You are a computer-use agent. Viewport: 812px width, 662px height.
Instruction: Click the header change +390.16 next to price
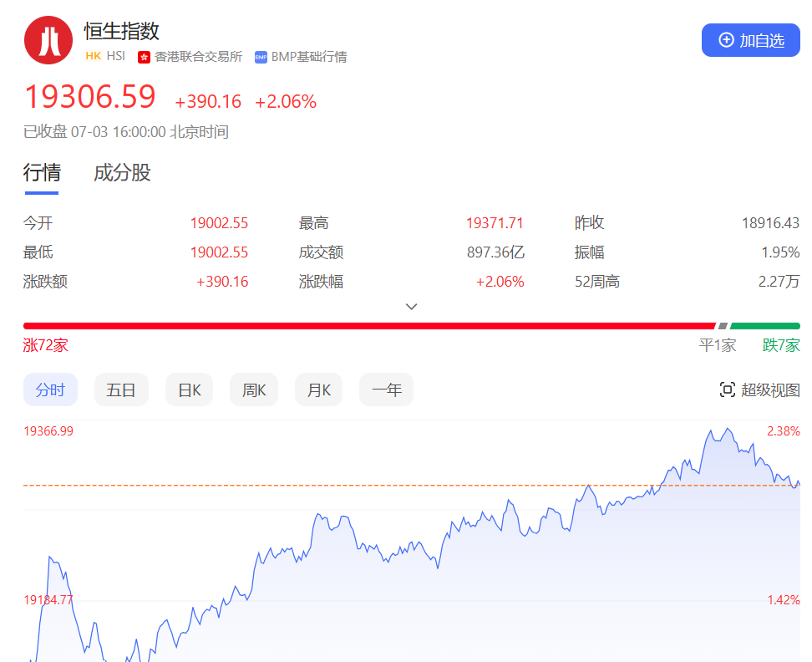point(208,101)
